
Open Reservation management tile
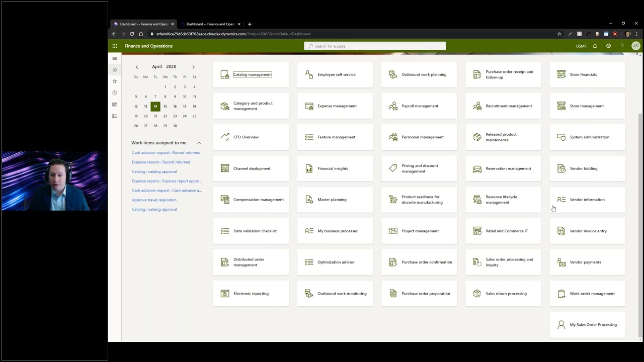[504, 168]
